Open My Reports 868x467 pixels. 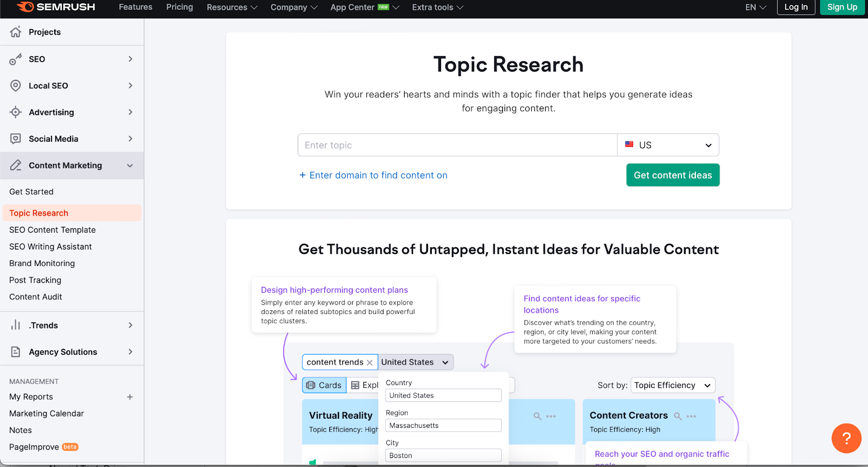pos(31,397)
